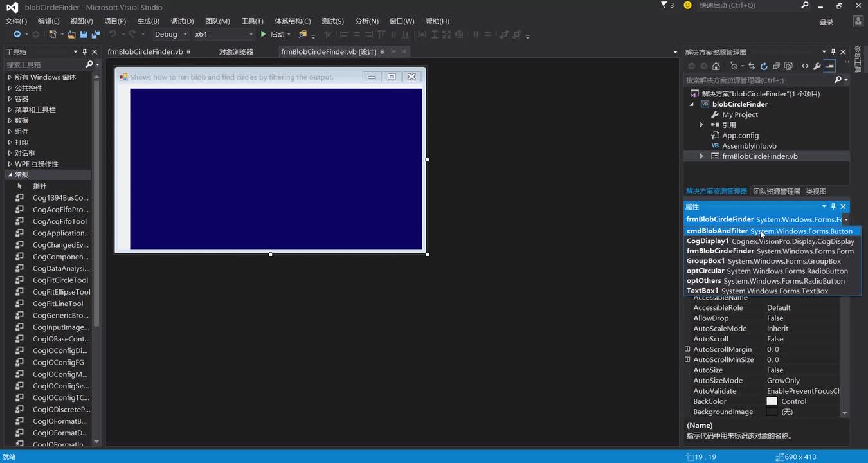Switch to the frmBlobCircleFinder.vb code tab
868x463 pixels.
(145, 52)
